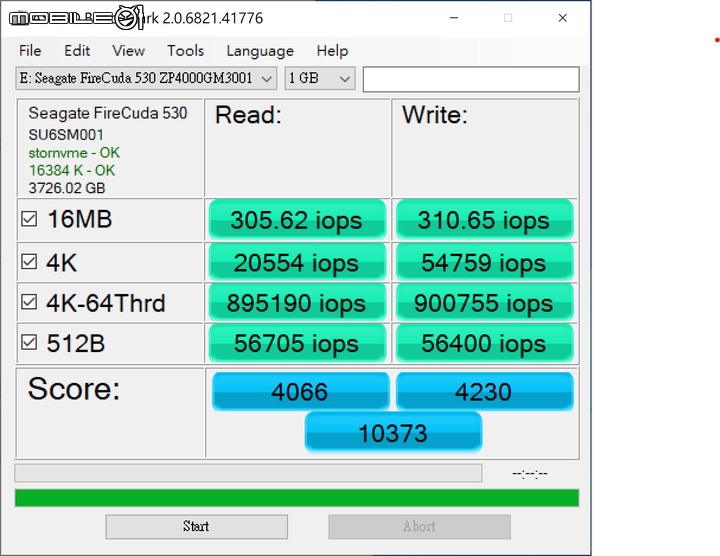Click the stornvme - OK driver text
Viewport: 720px width, 556px height.
[x=74, y=152]
